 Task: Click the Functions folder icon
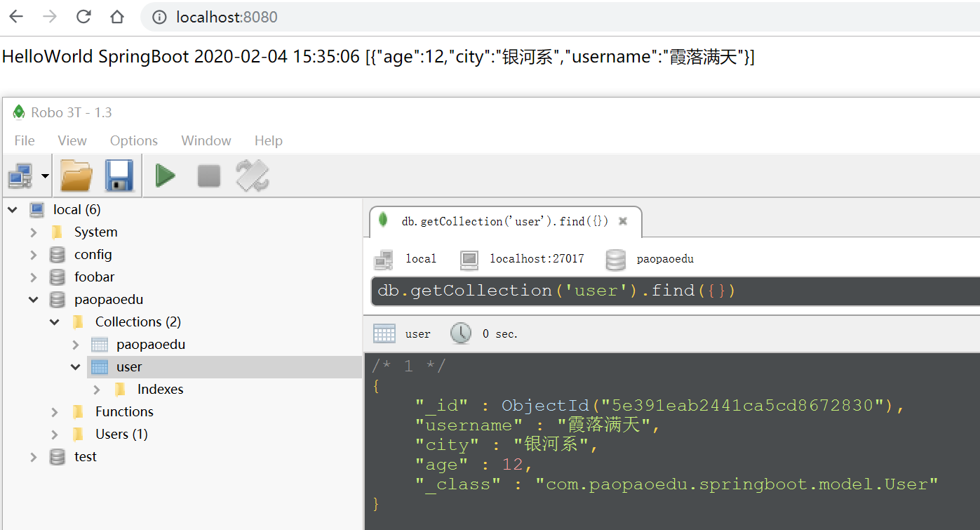point(78,411)
